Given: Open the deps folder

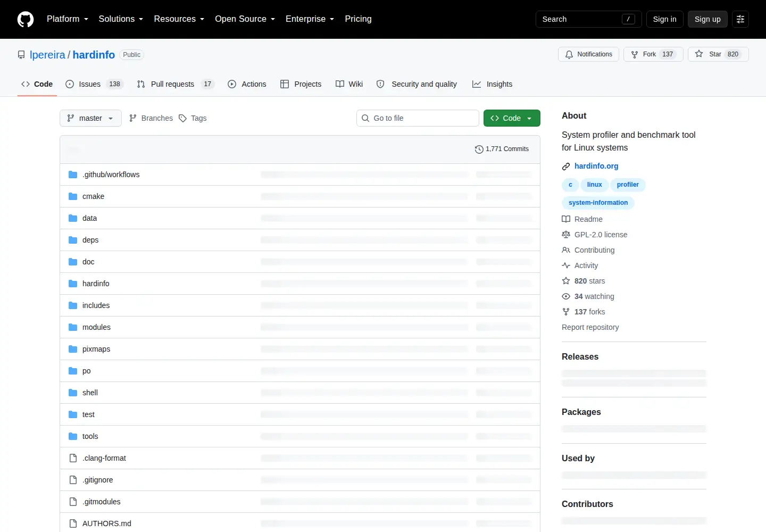Looking at the screenshot, I should pos(90,240).
